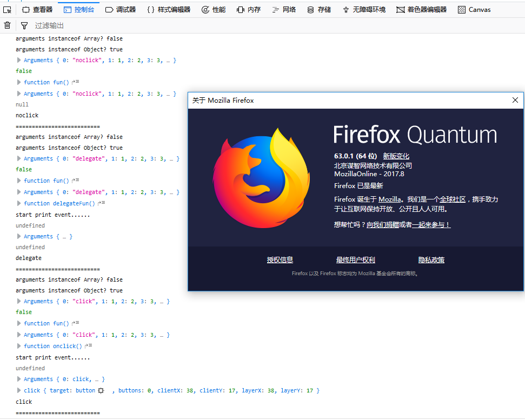Switch to the 存储 (Storage) tab
The image size is (525, 420).
(319, 10)
